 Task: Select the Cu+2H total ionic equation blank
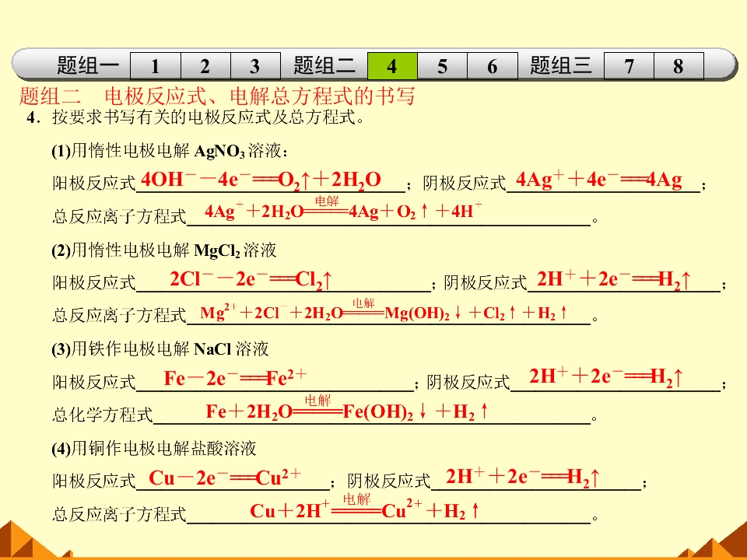(389, 512)
